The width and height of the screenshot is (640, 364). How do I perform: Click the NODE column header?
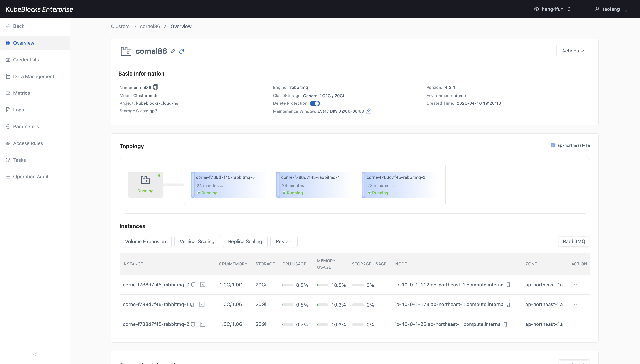pos(401,264)
